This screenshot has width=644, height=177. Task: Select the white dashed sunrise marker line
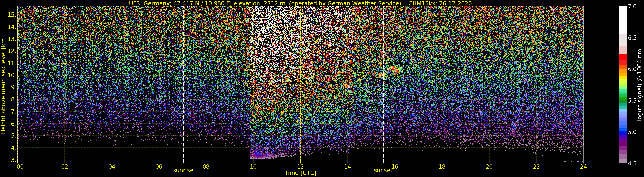coord(183,85)
